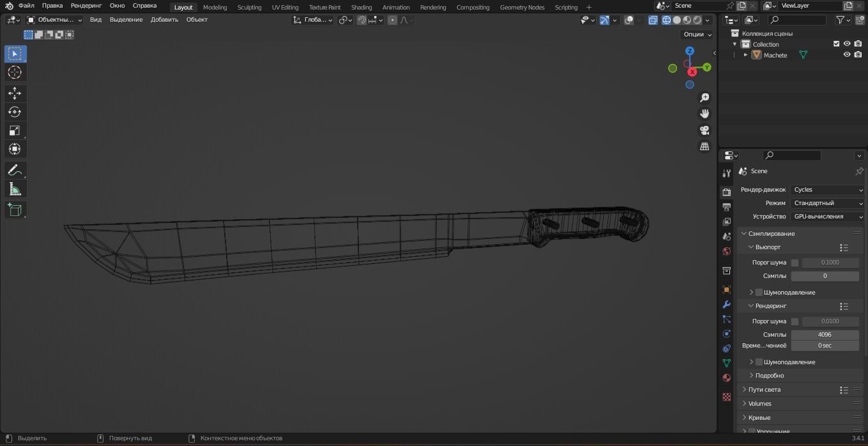The height and width of the screenshot is (446, 868).
Task: Open the Устройство device dropdown
Action: click(x=827, y=216)
